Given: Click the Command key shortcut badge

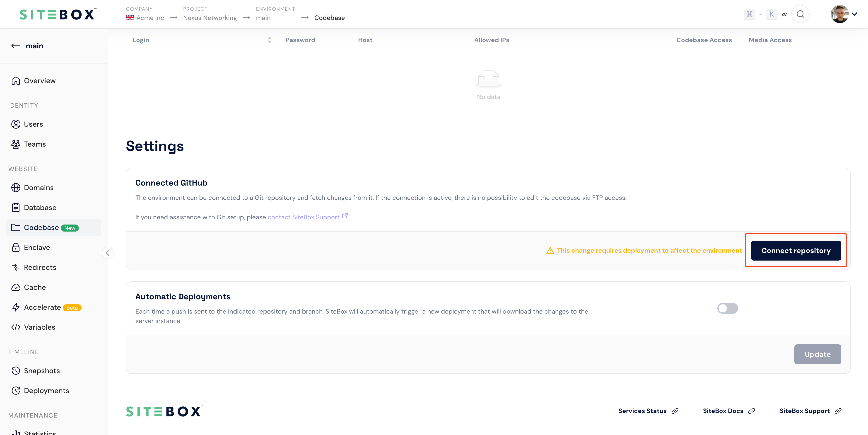Looking at the screenshot, I should [749, 14].
